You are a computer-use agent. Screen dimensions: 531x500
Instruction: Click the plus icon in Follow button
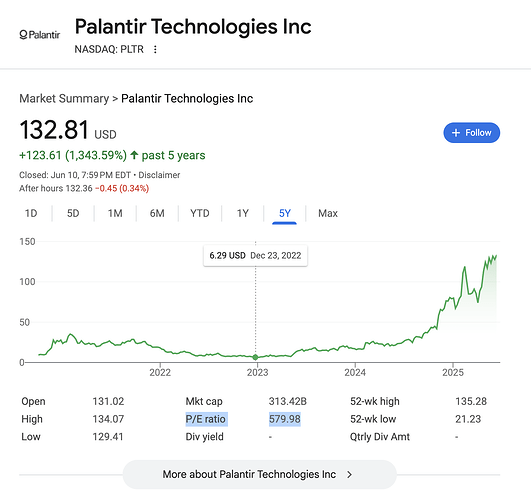[x=456, y=133]
